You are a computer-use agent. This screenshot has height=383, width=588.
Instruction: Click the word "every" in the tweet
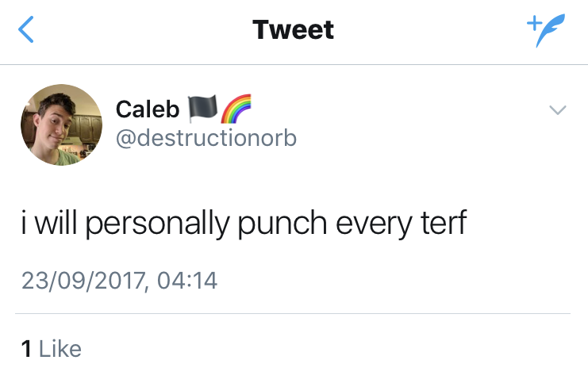click(x=371, y=226)
